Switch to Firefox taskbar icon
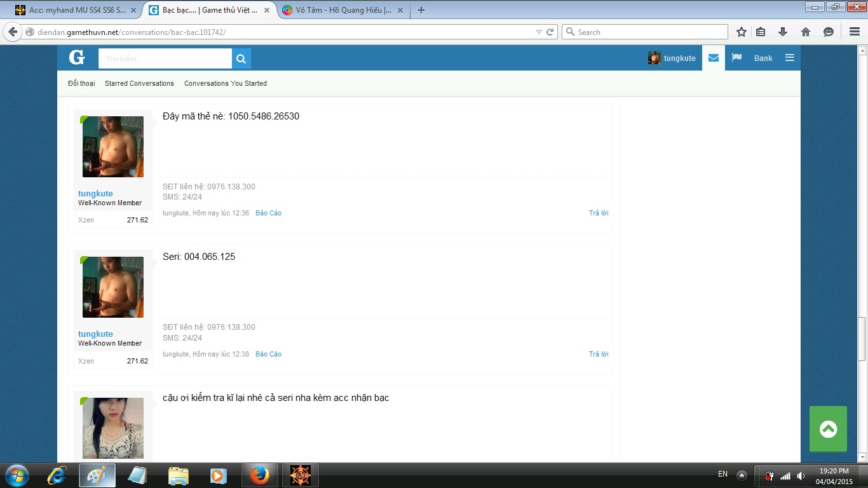 [x=259, y=475]
